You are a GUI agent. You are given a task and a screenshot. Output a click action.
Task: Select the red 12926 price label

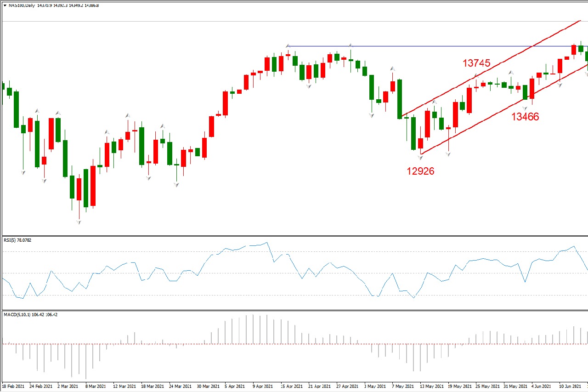click(x=420, y=171)
